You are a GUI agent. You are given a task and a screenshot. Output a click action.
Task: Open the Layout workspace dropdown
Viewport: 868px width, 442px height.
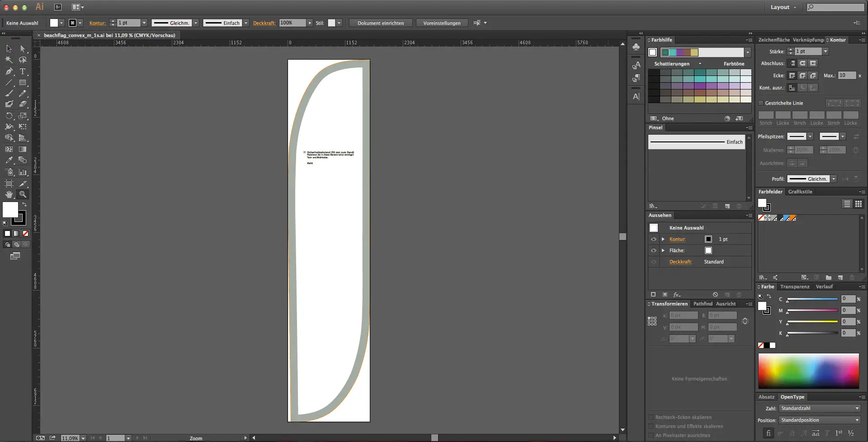tap(783, 7)
